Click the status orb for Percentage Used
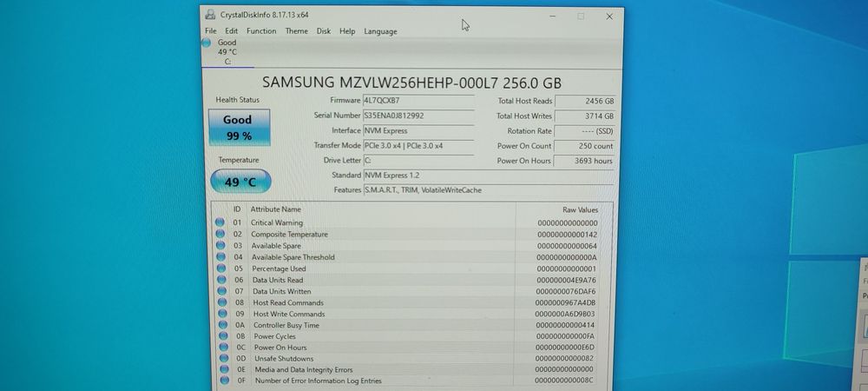This screenshot has width=868, height=391. tap(221, 268)
